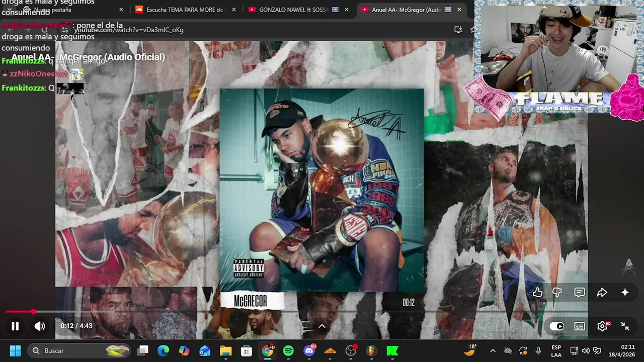Open FL Studio from taskbar

(371, 350)
